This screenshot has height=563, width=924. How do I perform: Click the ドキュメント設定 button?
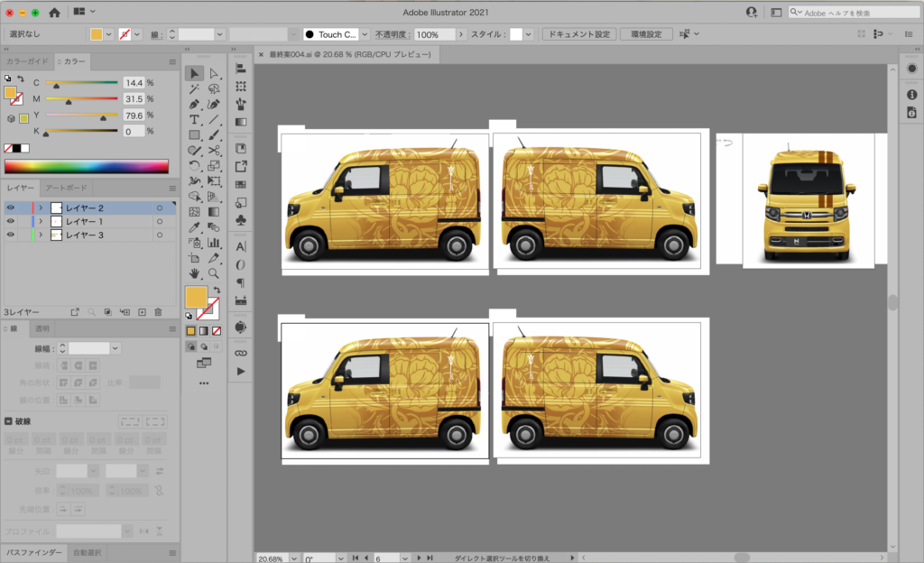pyautogui.click(x=578, y=34)
